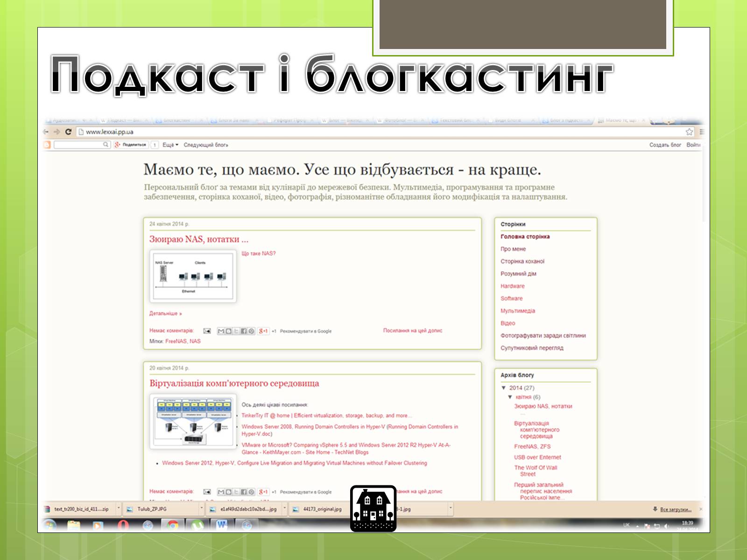Open Фотографувати заради світлини link

(x=543, y=336)
